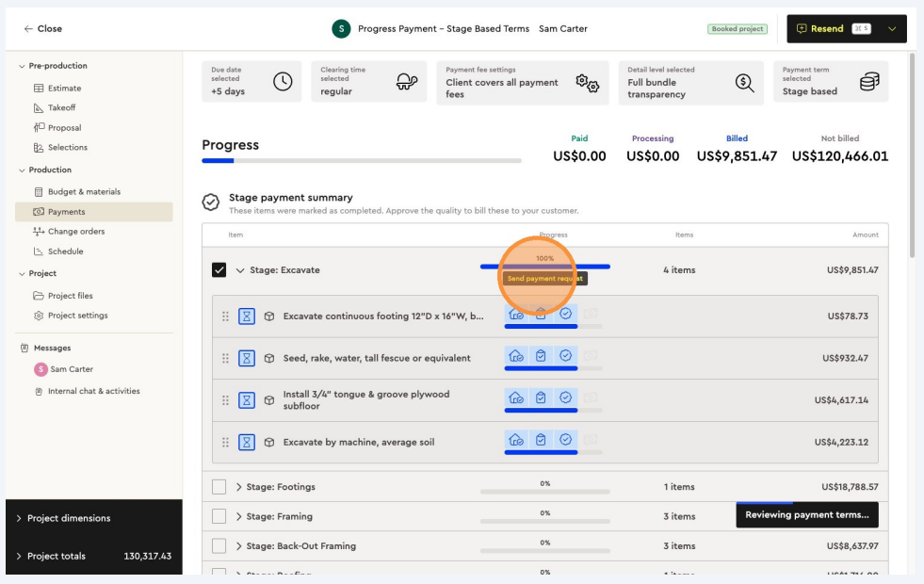Click checkmark circle icon on plywood subfloor row

pyautogui.click(x=565, y=397)
